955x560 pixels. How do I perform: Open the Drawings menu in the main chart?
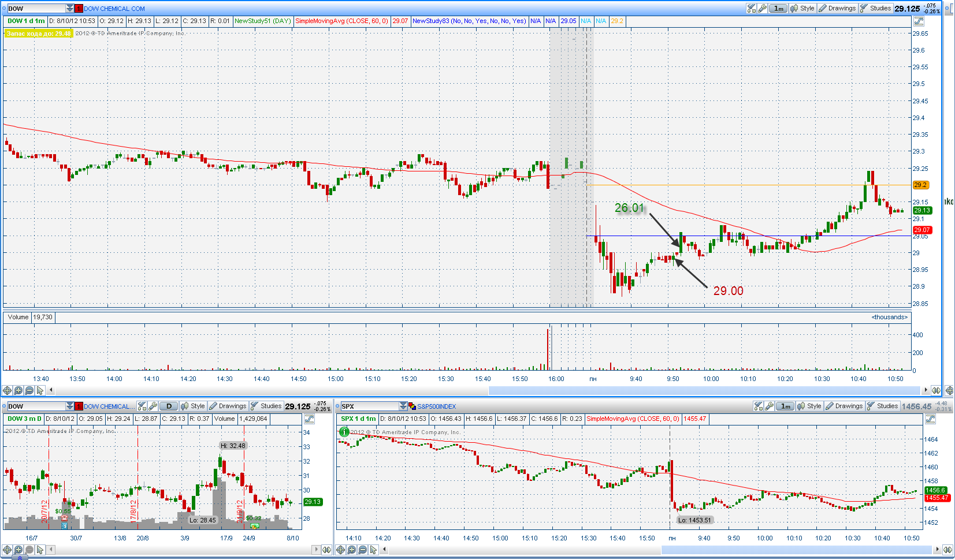pyautogui.click(x=837, y=8)
